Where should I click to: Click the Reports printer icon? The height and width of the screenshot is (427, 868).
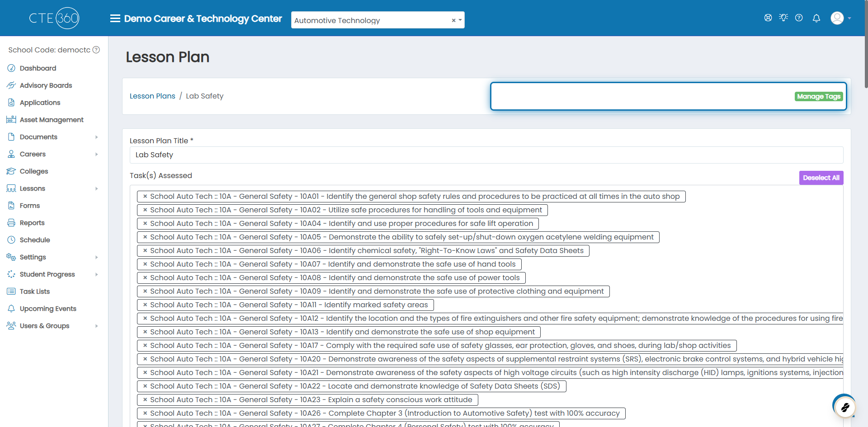[x=11, y=223]
